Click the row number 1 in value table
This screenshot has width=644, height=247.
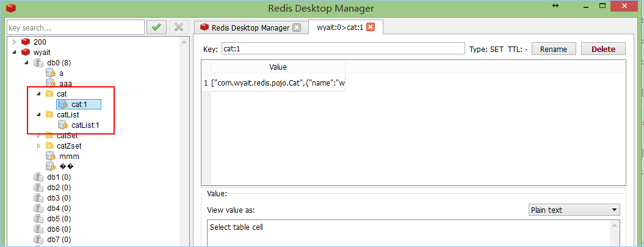tap(206, 83)
